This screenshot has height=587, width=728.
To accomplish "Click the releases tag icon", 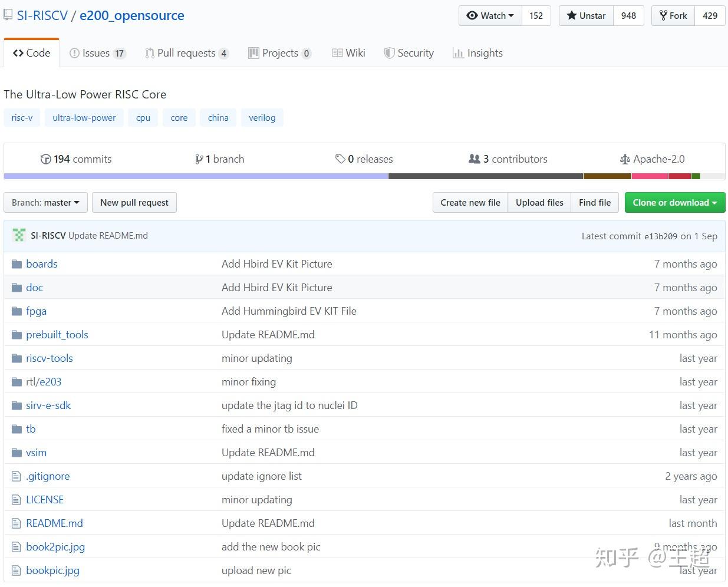I will (341, 159).
